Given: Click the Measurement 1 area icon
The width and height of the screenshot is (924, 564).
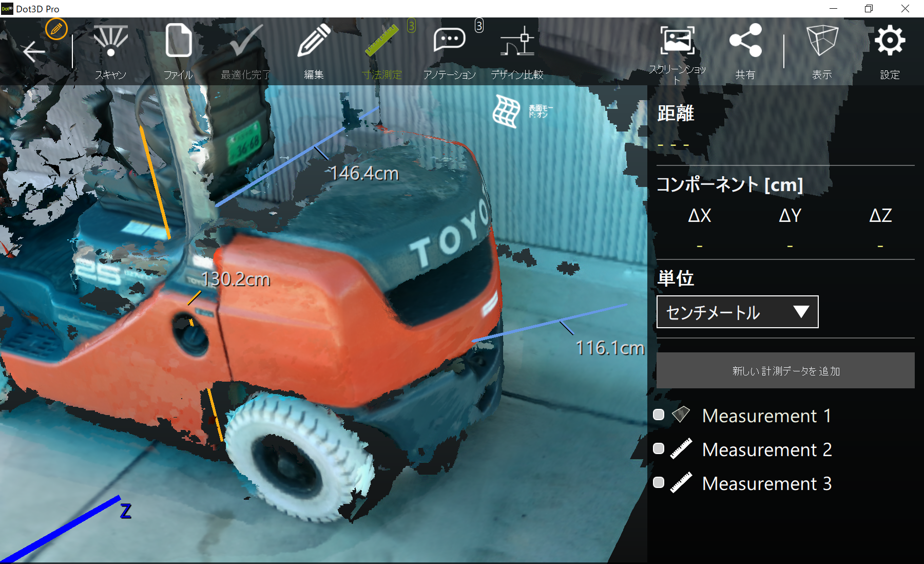Looking at the screenshot, I should (681, 415).
